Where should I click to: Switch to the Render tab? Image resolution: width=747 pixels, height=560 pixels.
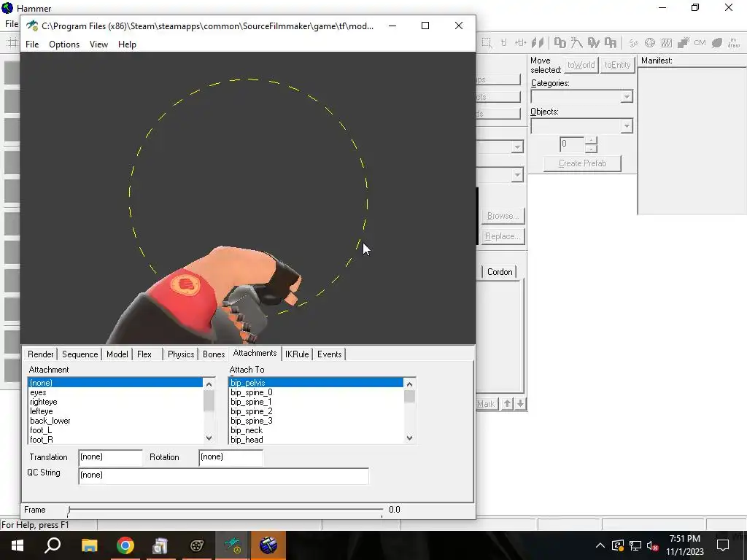pos(41,354)
